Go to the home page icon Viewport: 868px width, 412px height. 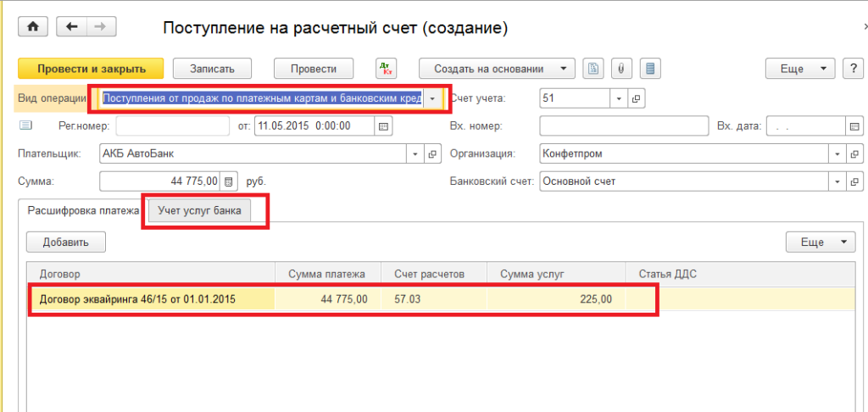coord(33,27)
